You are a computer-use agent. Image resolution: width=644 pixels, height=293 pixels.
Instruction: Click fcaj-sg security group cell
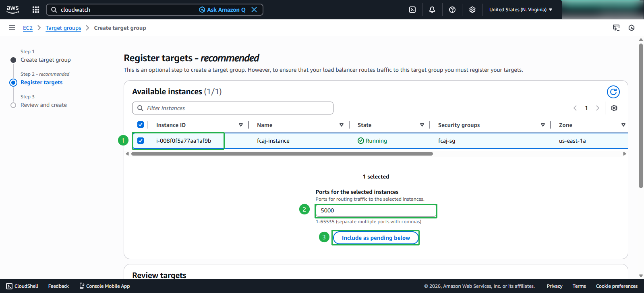[x=447, y=141]
